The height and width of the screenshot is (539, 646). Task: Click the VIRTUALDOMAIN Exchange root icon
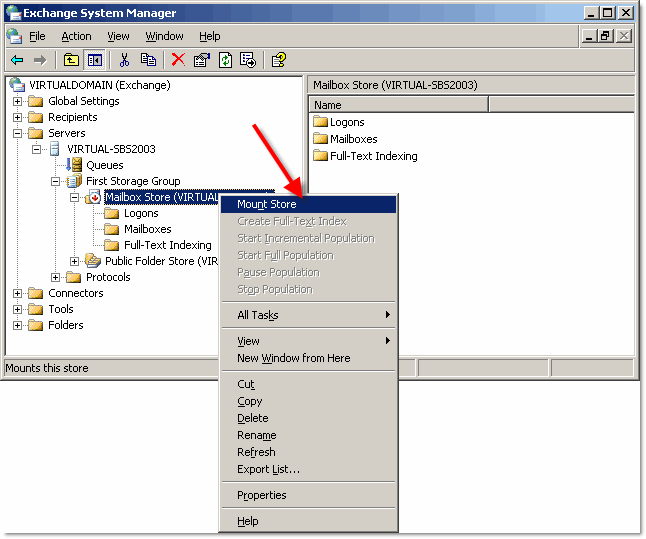click(17, 85)
